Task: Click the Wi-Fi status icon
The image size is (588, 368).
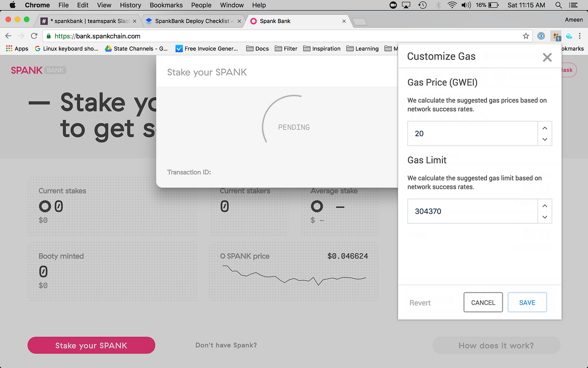Action: [x=452, y=5]
